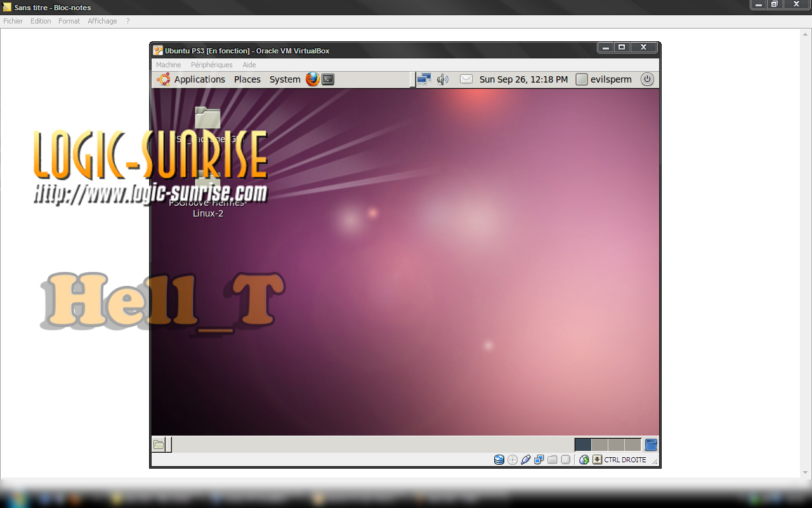Image resolution: width=812 pixels, height=508 pixels.
Task: Click the VirtualBox virtualization chip indicator
Action: pos(565,460)
